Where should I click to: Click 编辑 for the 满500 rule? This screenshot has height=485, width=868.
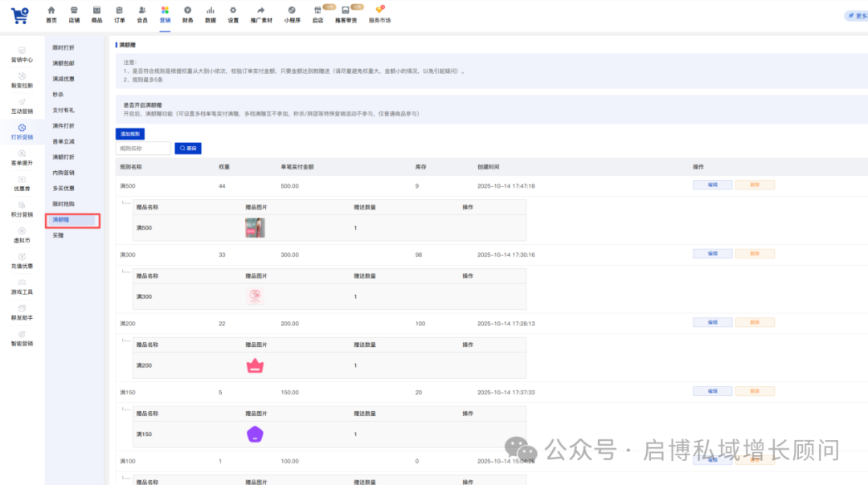point(712,185)
